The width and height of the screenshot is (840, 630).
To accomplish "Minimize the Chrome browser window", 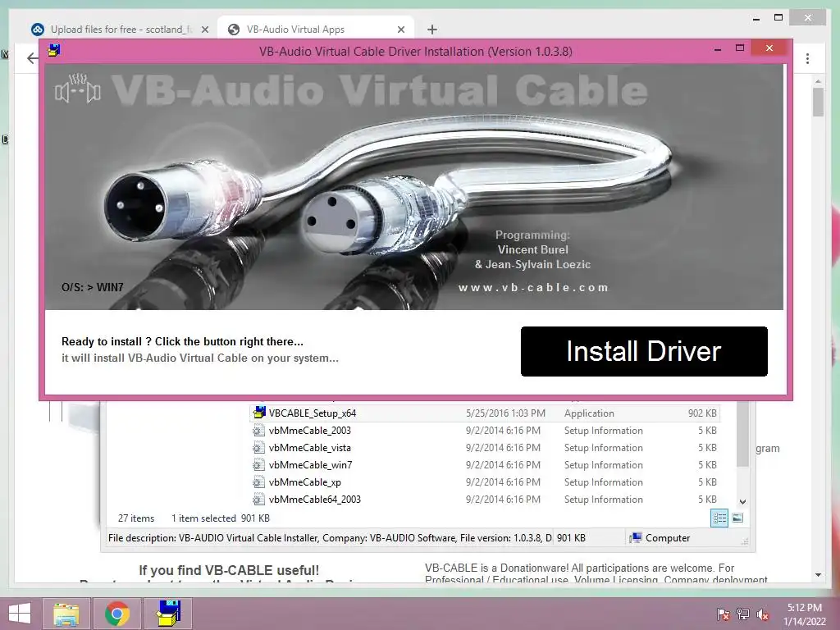I will click(x=756, y=19).
